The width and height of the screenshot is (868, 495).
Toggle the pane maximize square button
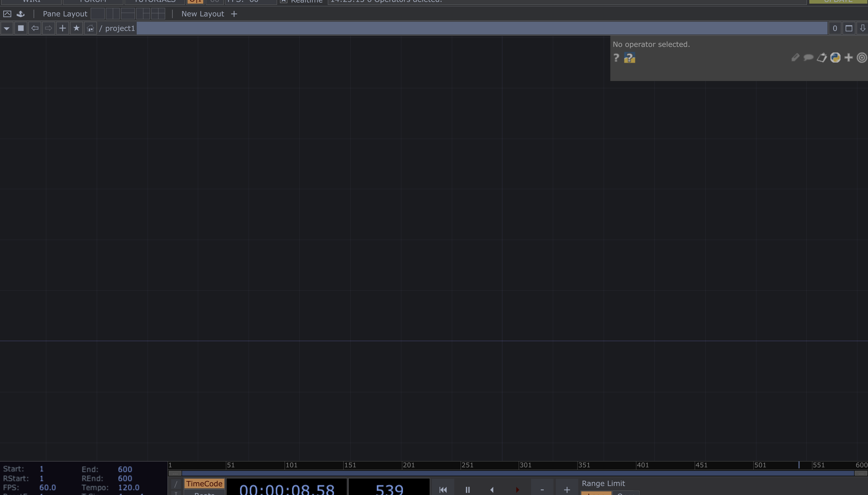coord(849,28)
